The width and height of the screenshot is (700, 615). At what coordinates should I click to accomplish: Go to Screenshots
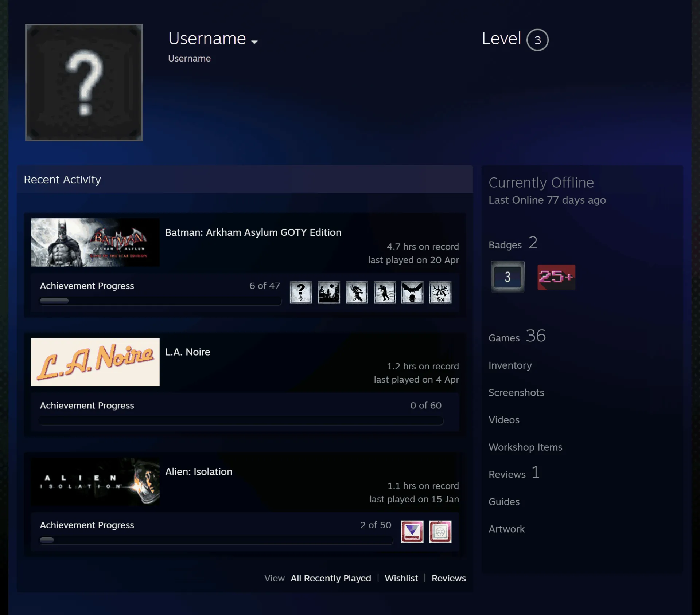click(x=516, y=392)
